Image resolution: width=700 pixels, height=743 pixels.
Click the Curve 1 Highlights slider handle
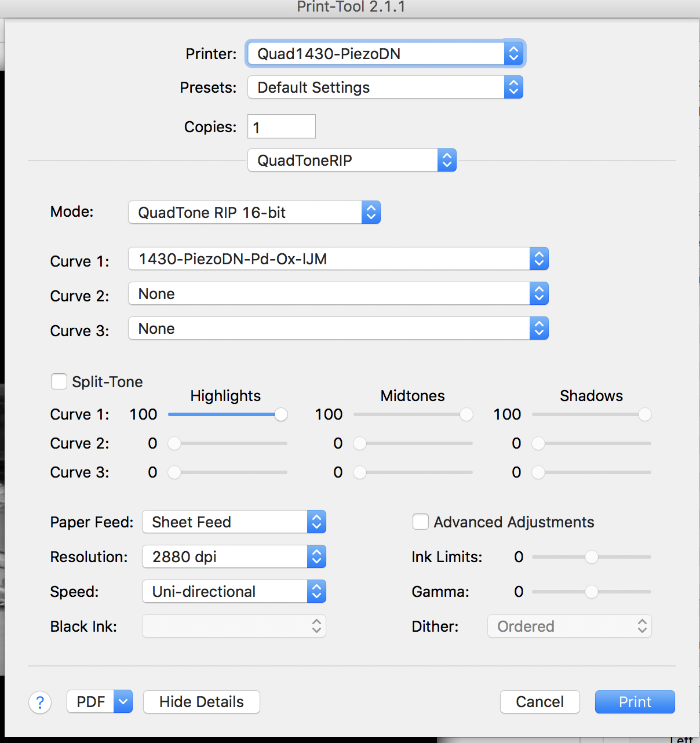click(x=281, y=414)
